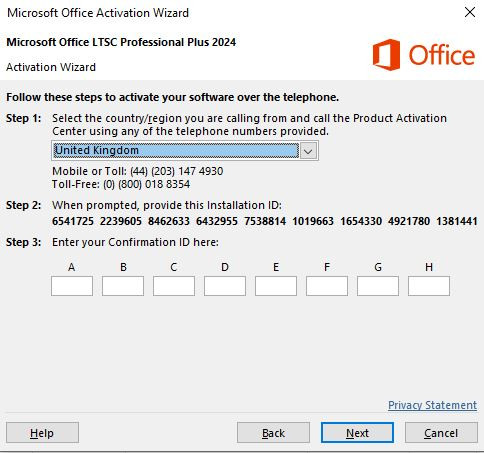The height and width of the screenshot is (453, 484).
Task: Select Installation ID group 6432955
Action: click(x=217, y=221)
